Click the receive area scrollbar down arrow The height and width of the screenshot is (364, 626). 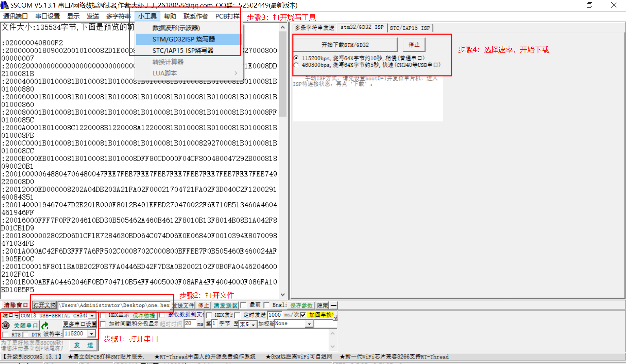[x=282, y=294]
